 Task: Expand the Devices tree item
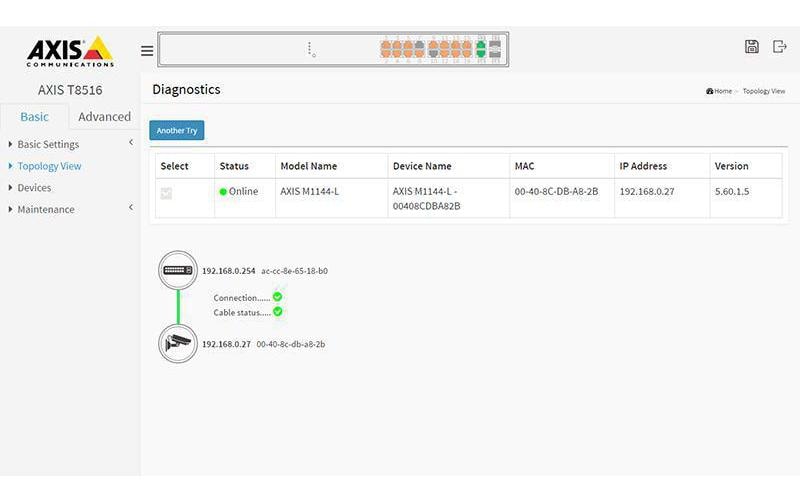tap(34, 188)
